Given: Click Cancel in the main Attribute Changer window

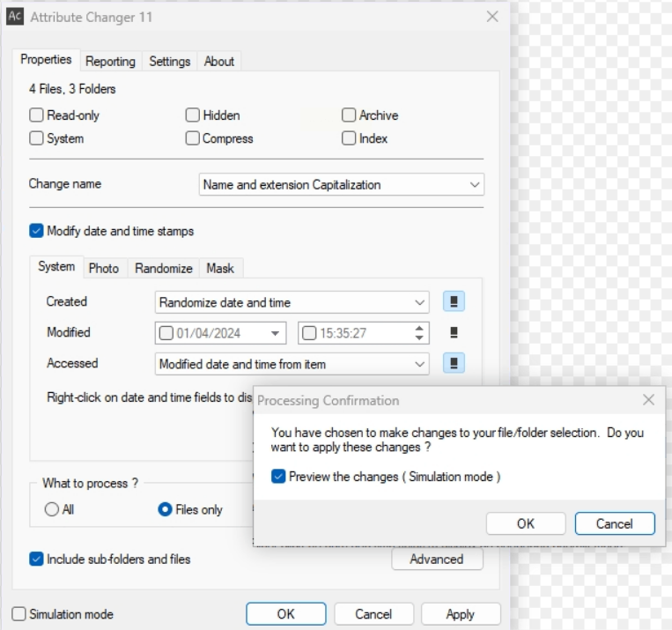Looking at the screenshot, I should click(373, 614).
